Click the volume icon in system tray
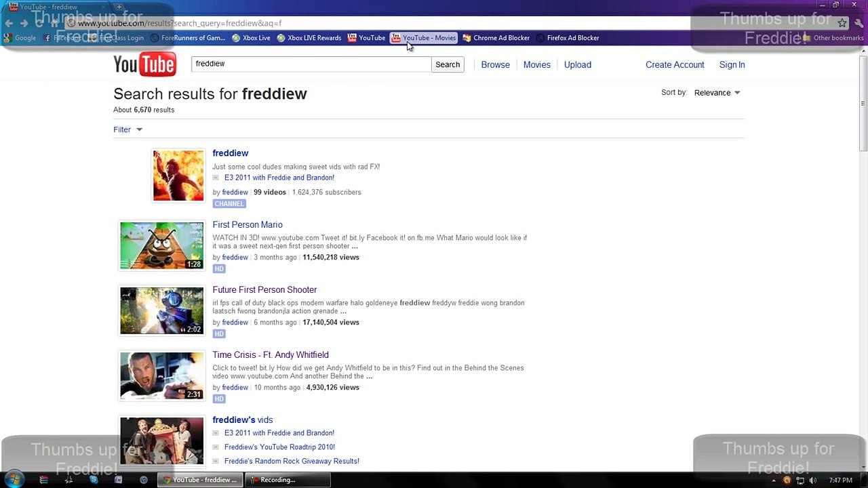Screen dimensions: 868x488 [812, 481]
